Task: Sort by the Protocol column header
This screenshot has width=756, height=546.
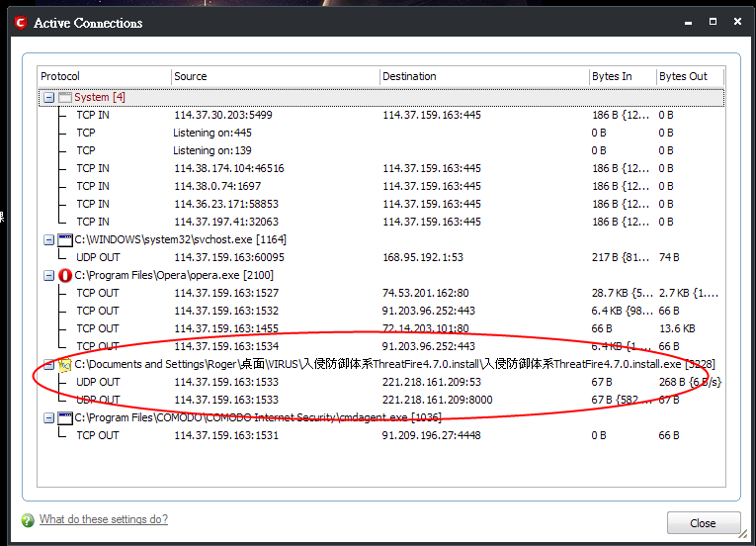Action: coord(104,76)
